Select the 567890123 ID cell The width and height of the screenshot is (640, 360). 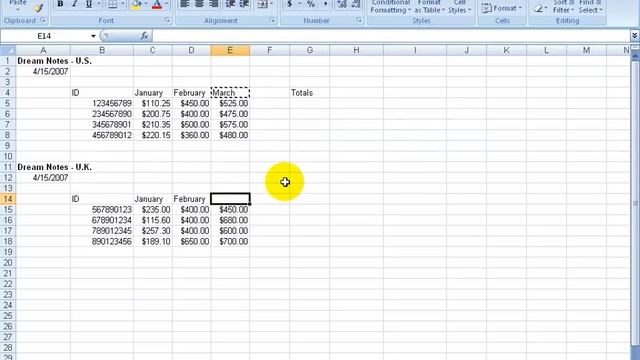click(102, 209)
